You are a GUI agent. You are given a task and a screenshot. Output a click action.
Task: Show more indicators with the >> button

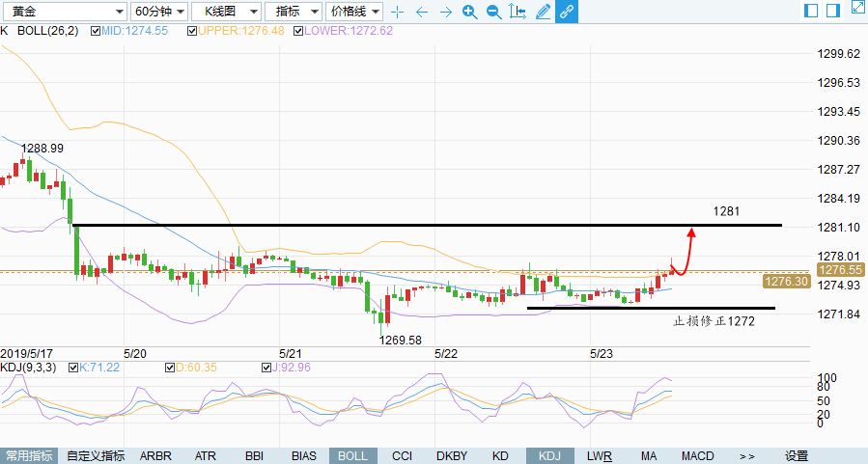[x=746, y=456]
